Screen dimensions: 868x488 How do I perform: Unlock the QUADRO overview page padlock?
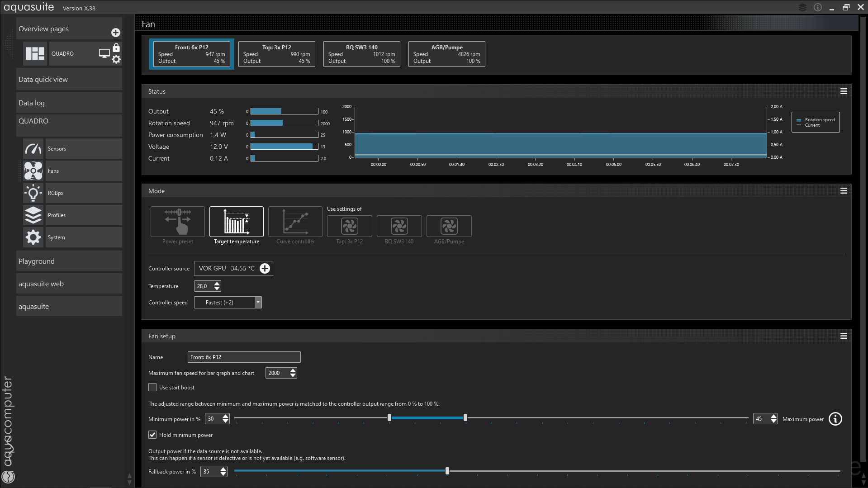116,47
